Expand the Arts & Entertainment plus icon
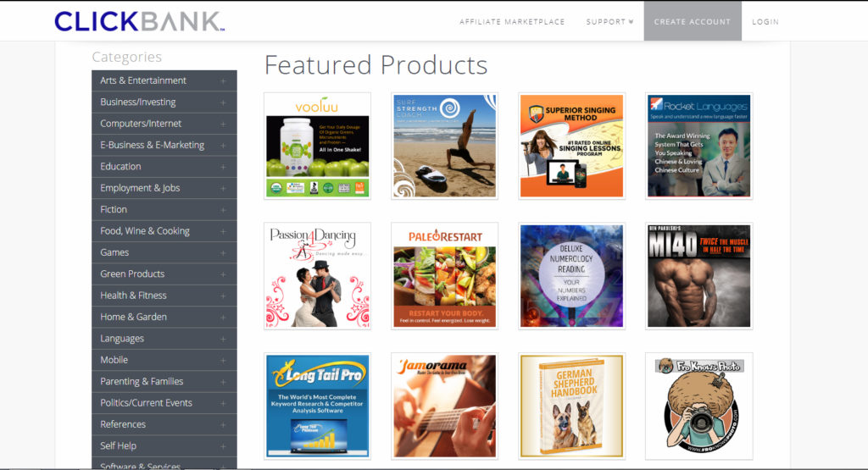Viewport: 868px width, 470px height. pos(223,81)
